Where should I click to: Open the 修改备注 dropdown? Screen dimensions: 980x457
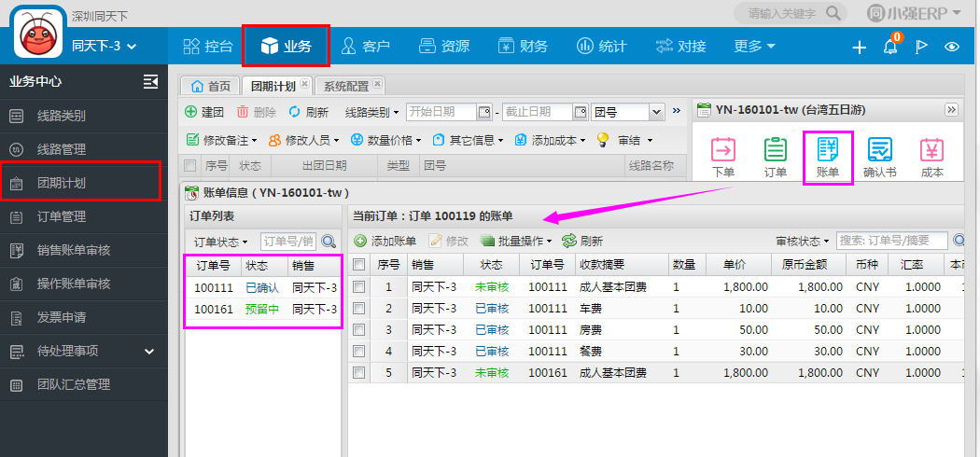(x=221, y=141)
